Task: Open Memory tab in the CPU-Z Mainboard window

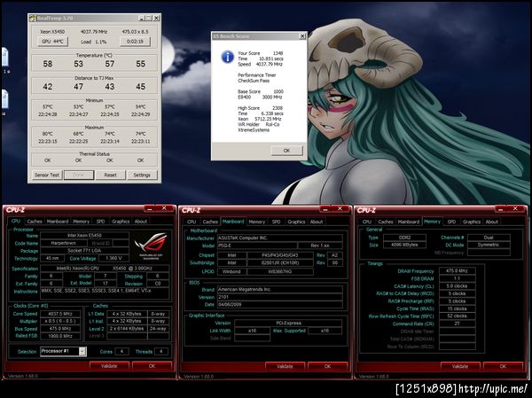Action: pos(256,222)
